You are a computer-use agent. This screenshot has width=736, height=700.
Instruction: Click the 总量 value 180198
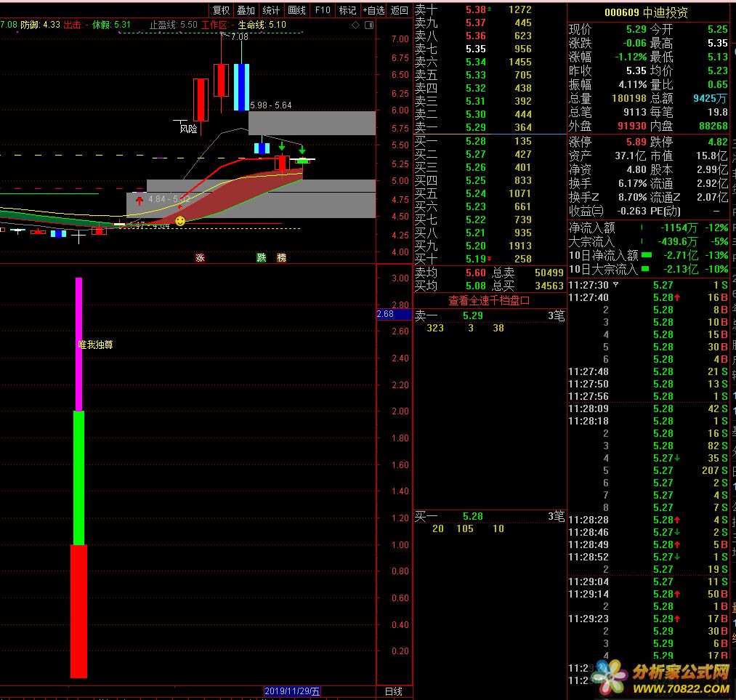click(629, 98)
